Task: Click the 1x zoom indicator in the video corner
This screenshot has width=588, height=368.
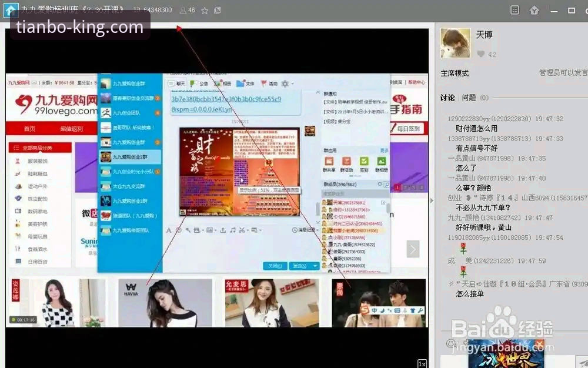Action: click(422, 363)
